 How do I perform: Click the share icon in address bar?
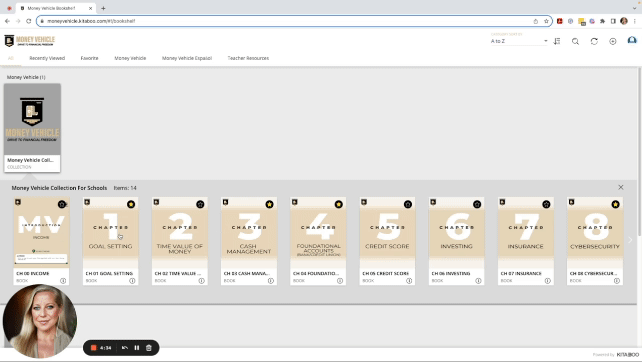click(536, 21)
